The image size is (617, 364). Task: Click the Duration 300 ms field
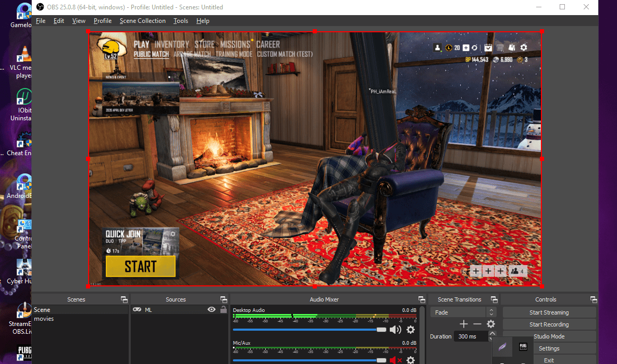coord(471,336)
